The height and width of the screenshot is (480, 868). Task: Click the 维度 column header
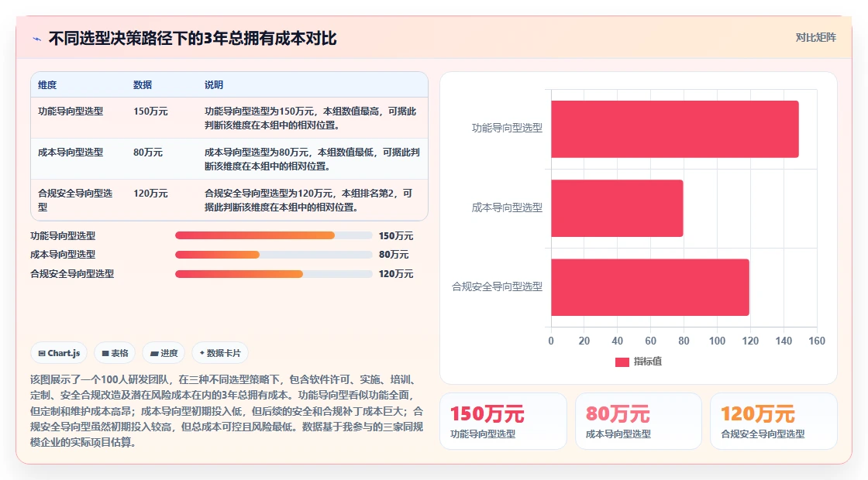click(x=47, y=84)
